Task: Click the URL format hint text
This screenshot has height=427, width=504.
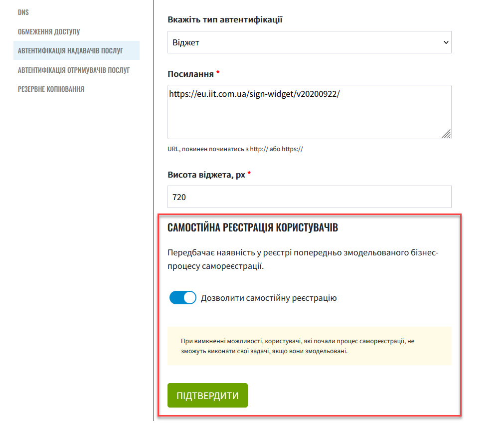Action: (x=235, y=149)
